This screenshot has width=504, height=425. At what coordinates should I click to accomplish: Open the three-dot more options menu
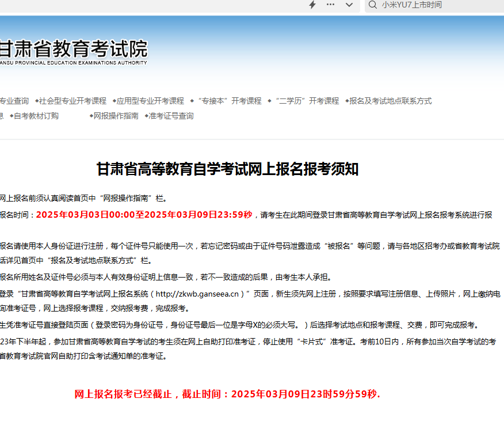[330, 5]
